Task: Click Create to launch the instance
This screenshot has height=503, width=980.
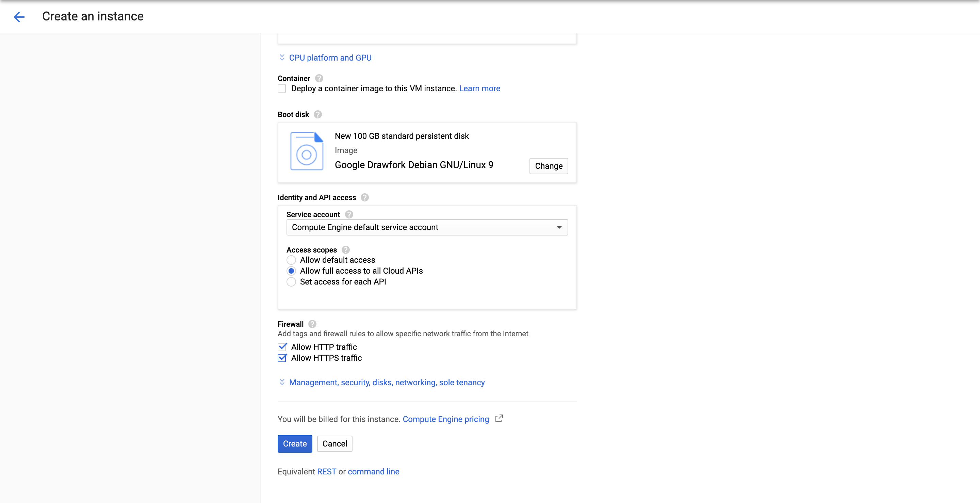Action: [294, 444]
